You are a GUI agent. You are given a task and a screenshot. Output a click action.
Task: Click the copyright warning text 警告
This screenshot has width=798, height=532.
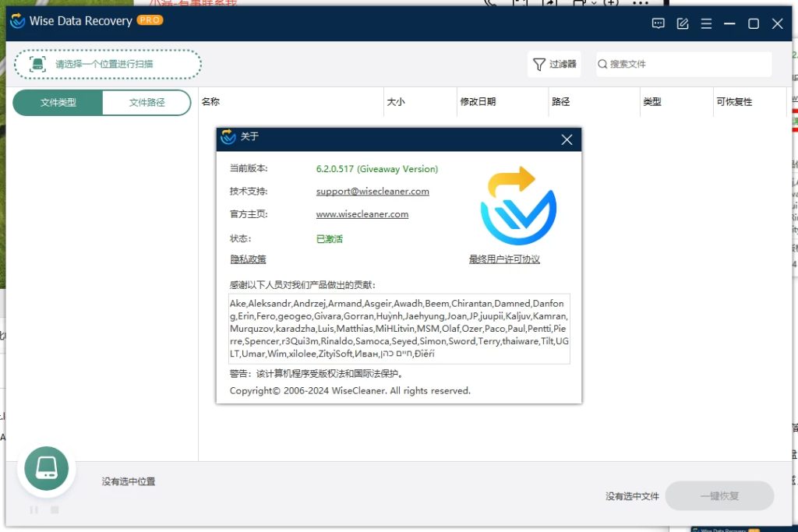316,373
